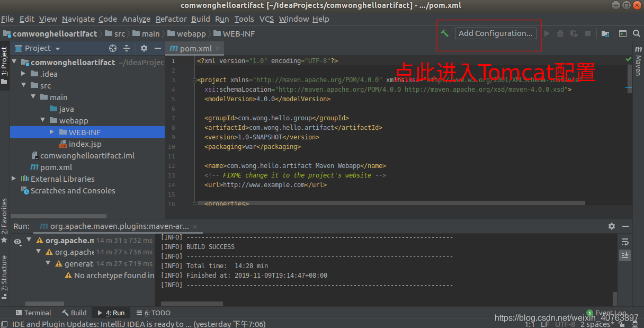Click the green Build Project hammer icon
The image size is (644, 328).
click(x=445, y=33)
